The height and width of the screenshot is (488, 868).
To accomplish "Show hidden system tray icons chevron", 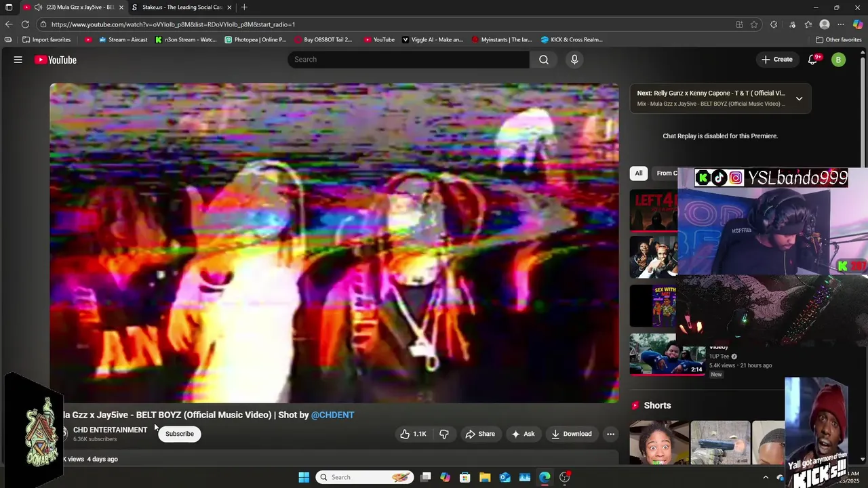I will pyautogui.click(x=766, y=477).
